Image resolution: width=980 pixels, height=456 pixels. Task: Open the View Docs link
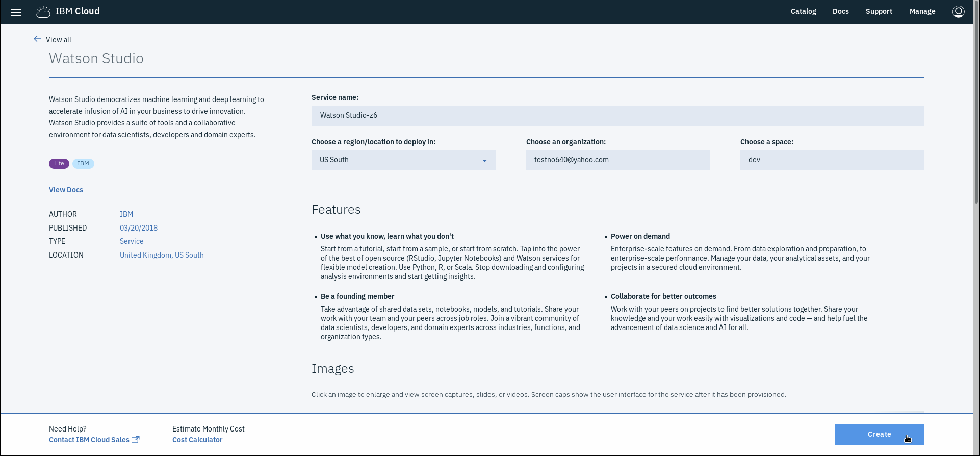66,190
